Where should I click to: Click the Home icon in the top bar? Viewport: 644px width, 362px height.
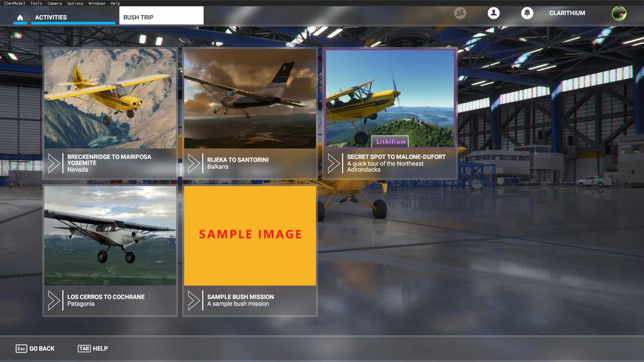click(20, 17)
